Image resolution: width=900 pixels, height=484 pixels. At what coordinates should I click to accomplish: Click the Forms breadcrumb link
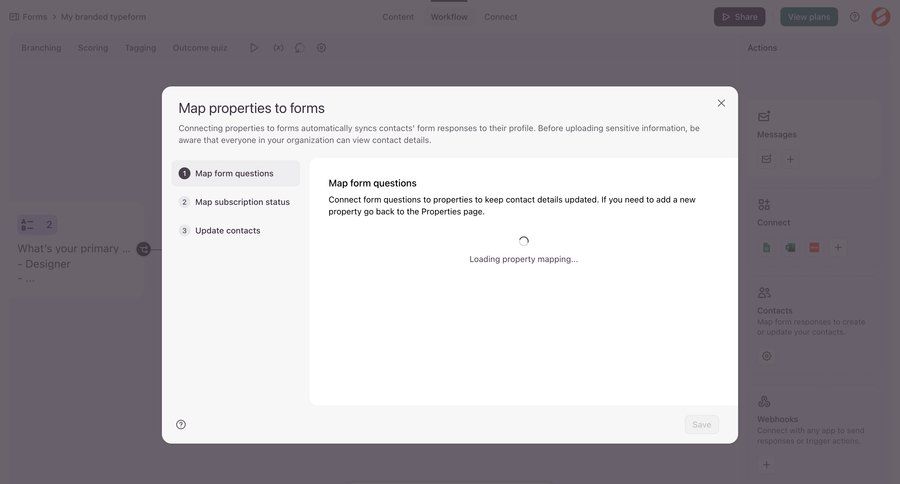click(35, 17)
